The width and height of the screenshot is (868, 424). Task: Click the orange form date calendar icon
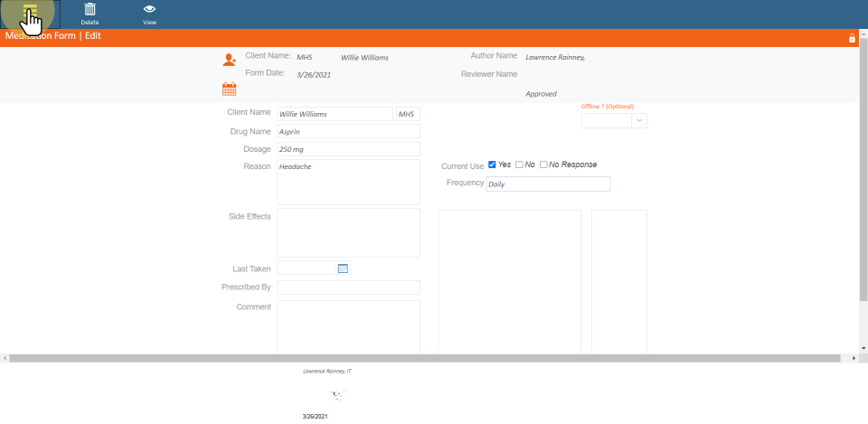[x=229, y=89]
